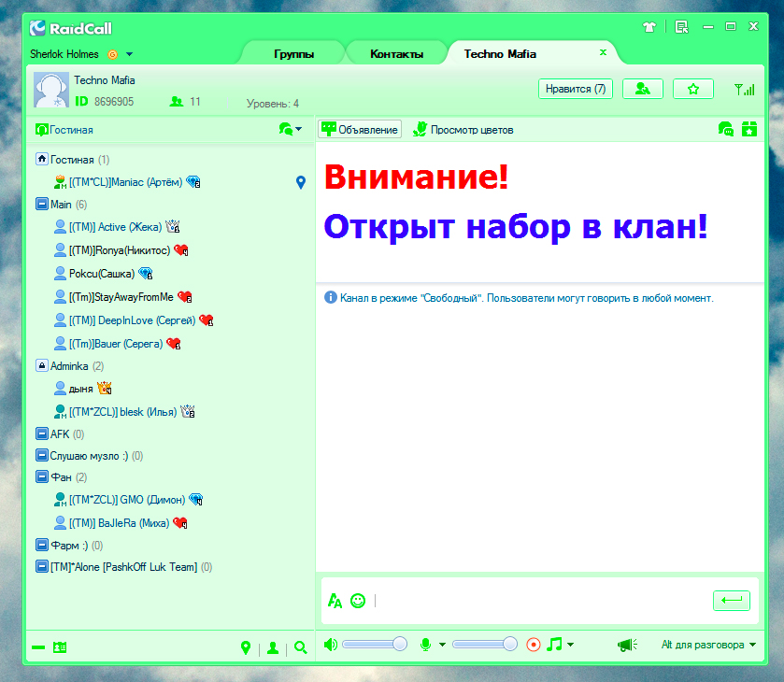This screenshot has height=682, width=784.
Task: Collapse the Фан (2) channel
Action: [42, 477]
